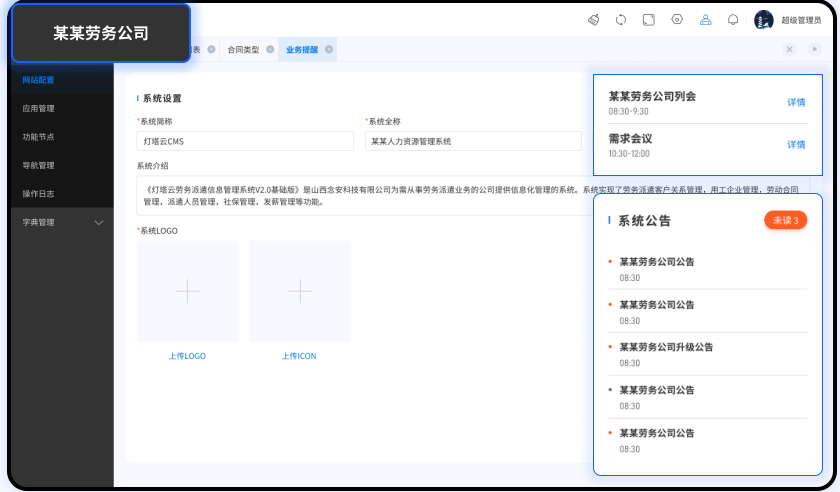The height and width of the screenshot is (492, 840).
Task: Click the tab bar right arrow button
Action: pyautogui.click(x=814, y=49)
